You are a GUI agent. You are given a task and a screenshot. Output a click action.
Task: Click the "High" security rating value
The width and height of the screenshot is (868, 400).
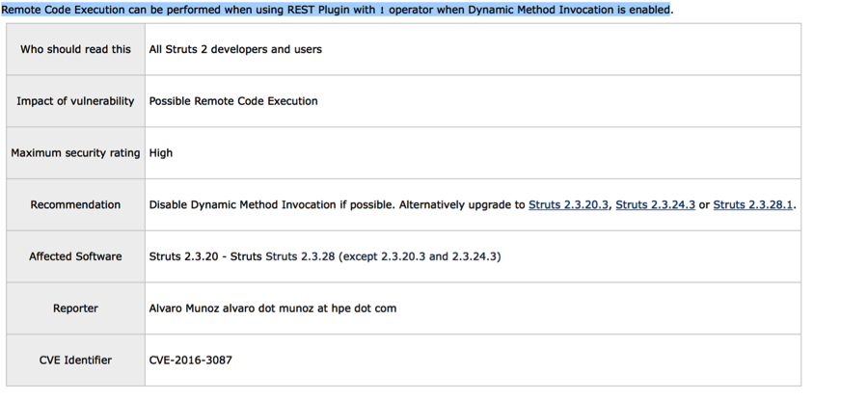161,153
